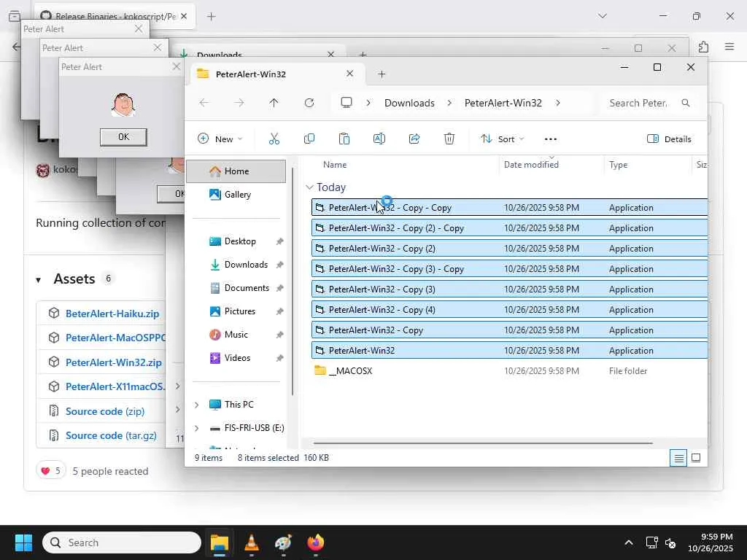
Task: Click the Rename icon in toolbar
Action: point(379,139)
